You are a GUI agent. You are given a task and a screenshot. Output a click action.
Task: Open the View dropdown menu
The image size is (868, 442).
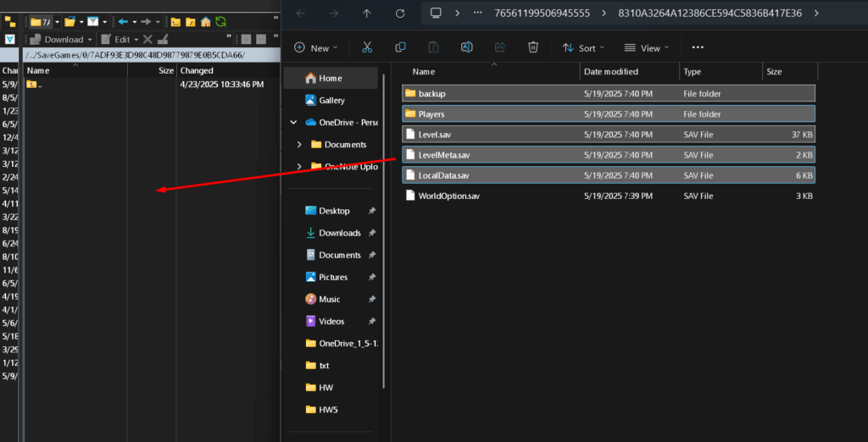[x=647, y=48]
